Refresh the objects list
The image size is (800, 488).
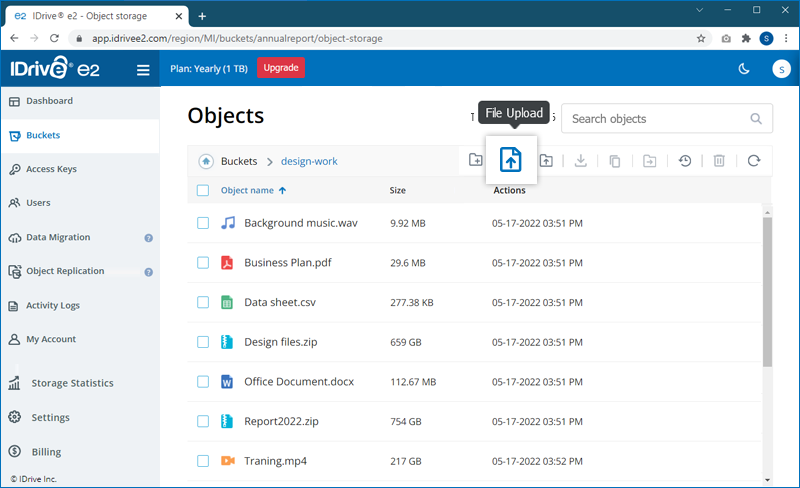[754, 161]
